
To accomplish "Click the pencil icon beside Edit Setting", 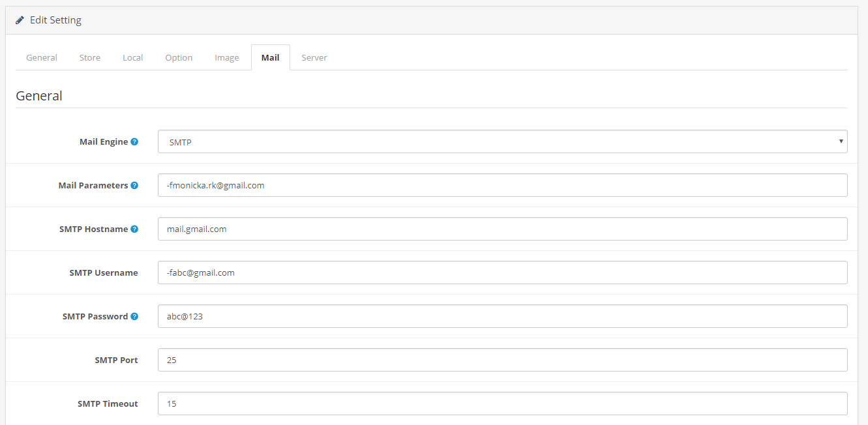I will [x=20, y=20].
